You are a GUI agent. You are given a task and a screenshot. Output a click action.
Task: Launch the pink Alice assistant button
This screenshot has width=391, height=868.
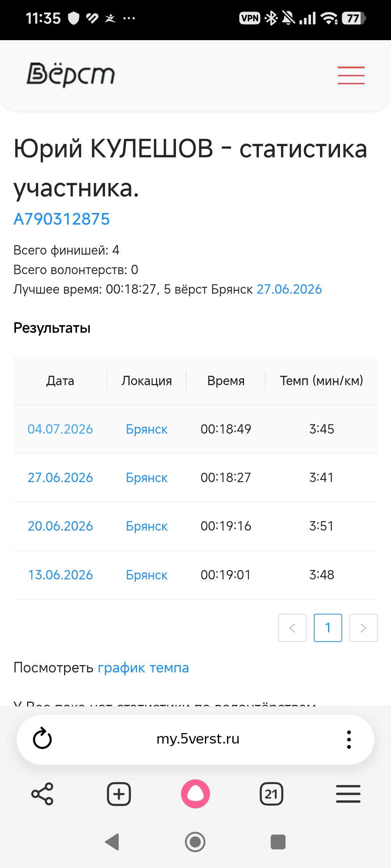tap(195, 794)
